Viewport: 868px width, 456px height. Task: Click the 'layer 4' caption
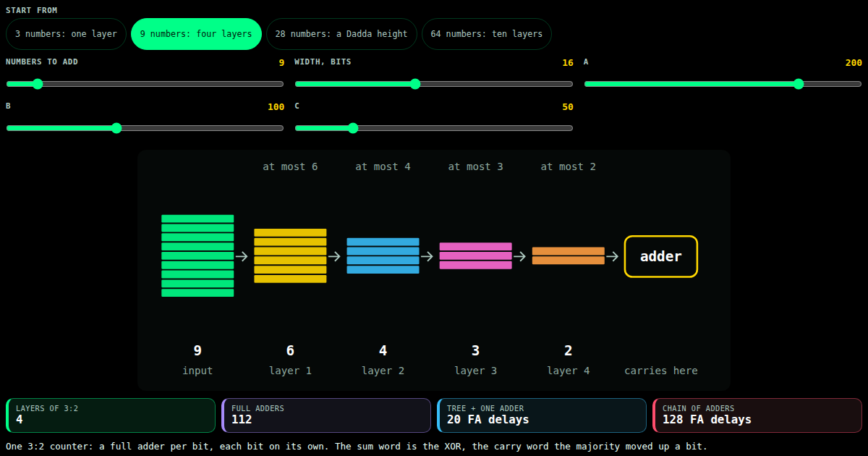(568, 371)
